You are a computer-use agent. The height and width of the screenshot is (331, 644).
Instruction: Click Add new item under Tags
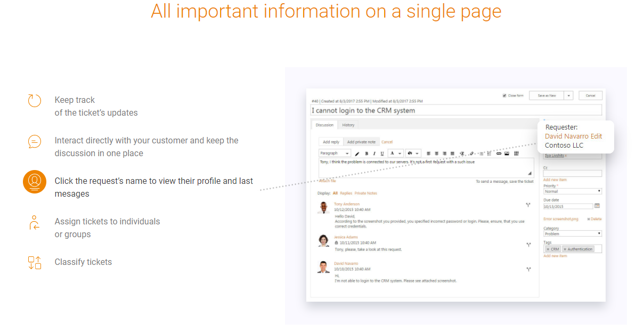coord(555,256)
